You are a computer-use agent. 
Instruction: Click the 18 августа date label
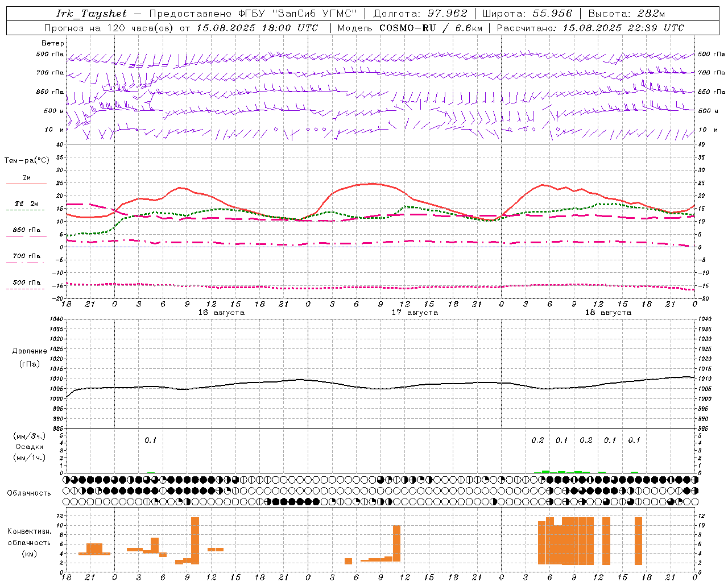[608, 313]
